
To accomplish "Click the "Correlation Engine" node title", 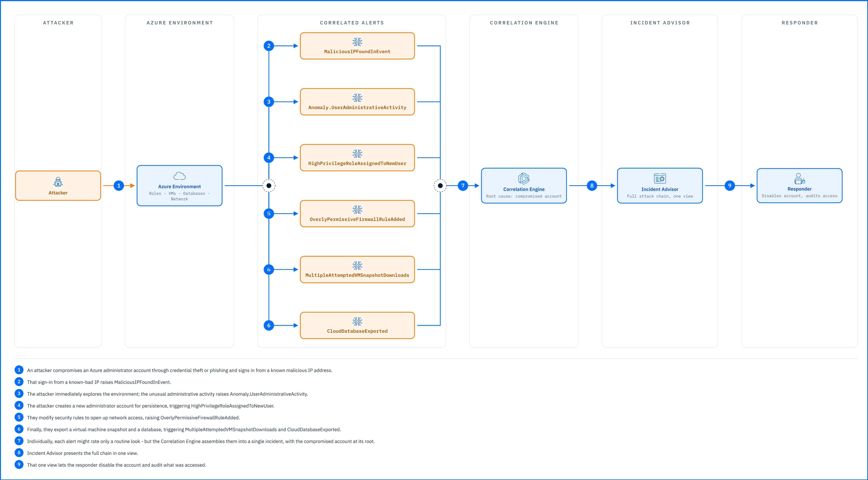I will [524, 190].
